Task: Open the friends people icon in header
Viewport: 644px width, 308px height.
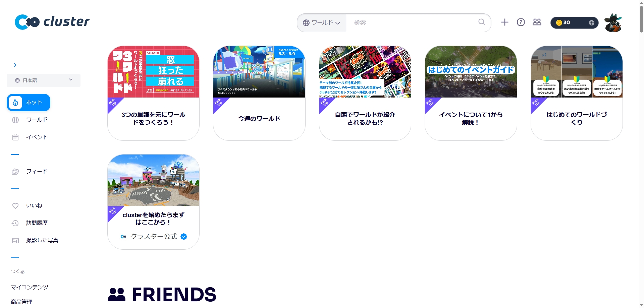Action: pyautogui.click(x=537, y=22)
